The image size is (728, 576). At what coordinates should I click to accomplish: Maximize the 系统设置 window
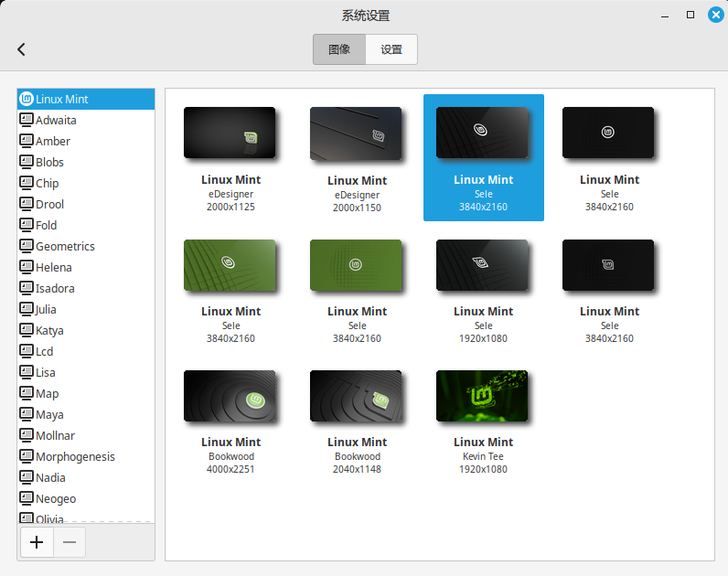[x=691, y=15]
